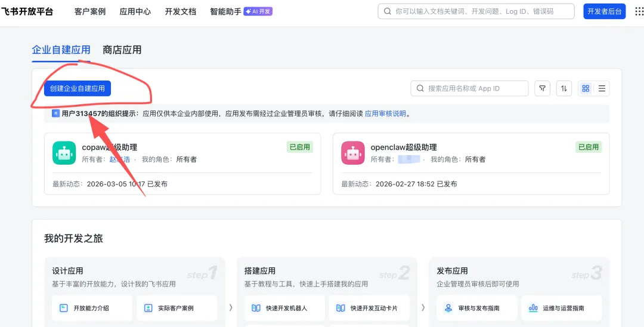
Task: Open the 开放能力介绍 card
Action: (92, 308)
